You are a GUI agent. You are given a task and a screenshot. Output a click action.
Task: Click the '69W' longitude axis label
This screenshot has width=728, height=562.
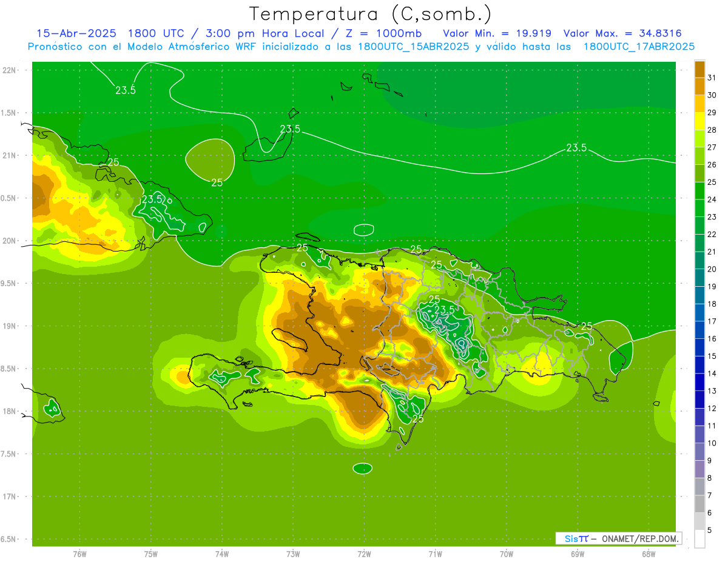(578, 554)
